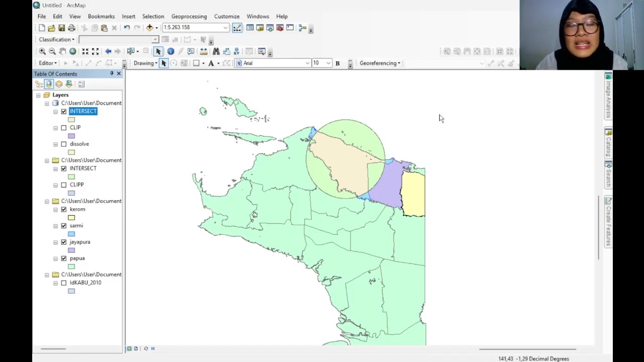Enable the IdKABU_2010 layer
The height and width of the screenshot is (362, 644).
[x=64, y=283]
